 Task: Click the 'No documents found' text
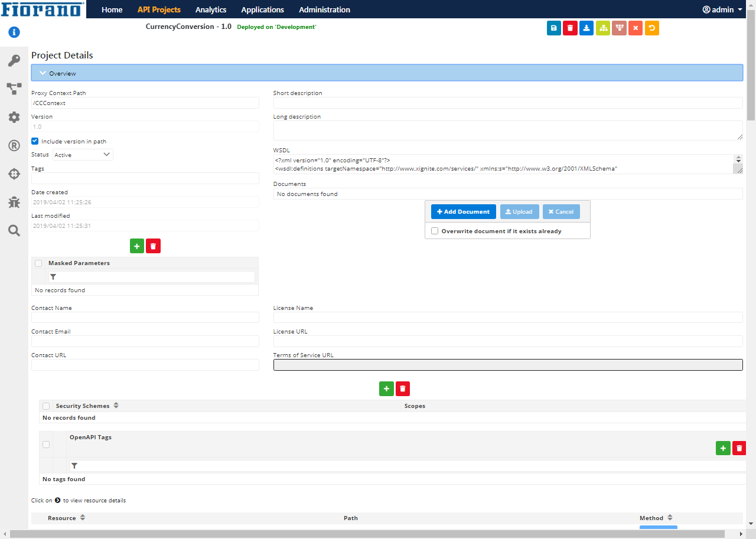click(x=307, y=194)
